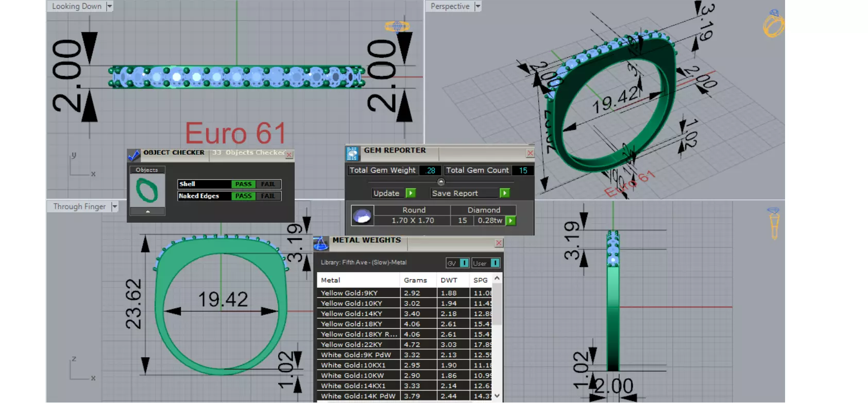The height and width of the screenshot is (403, 868).
Task: Toggle the GV metal library switch
Action: 464,263
